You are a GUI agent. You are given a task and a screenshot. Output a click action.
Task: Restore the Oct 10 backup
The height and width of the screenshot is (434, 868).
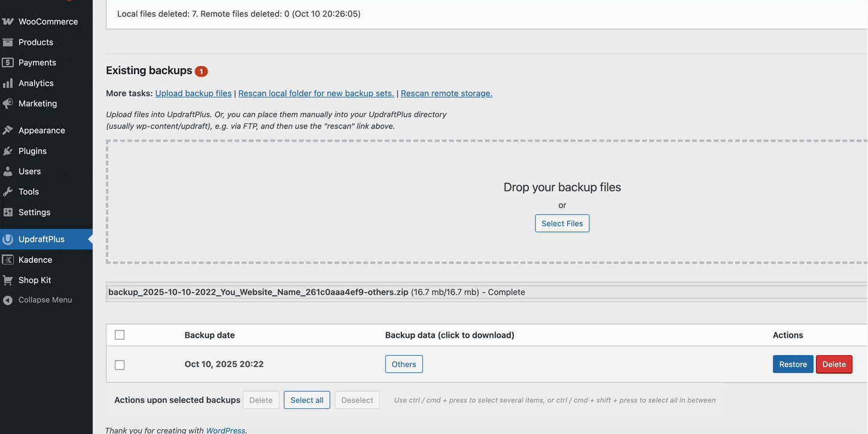793,364
